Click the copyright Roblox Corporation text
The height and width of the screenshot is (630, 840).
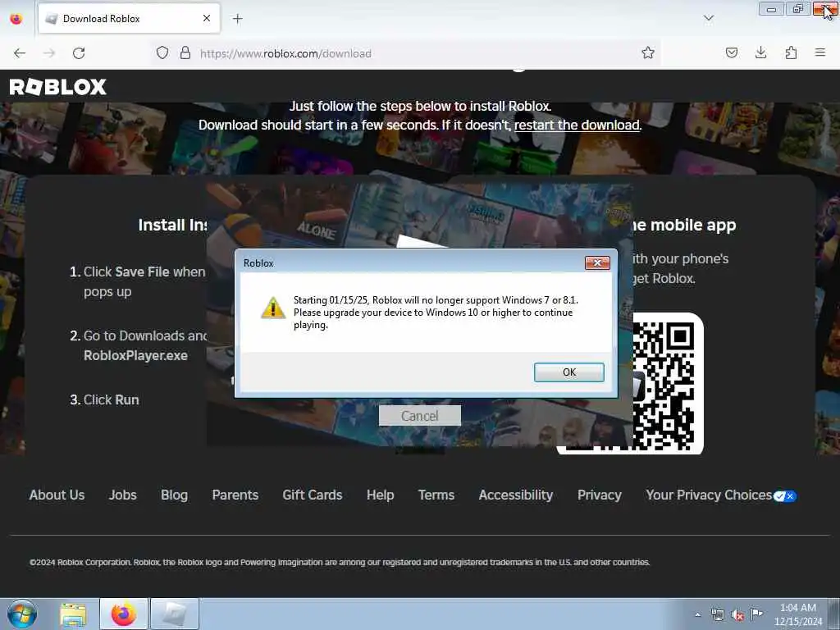(339, 562)
